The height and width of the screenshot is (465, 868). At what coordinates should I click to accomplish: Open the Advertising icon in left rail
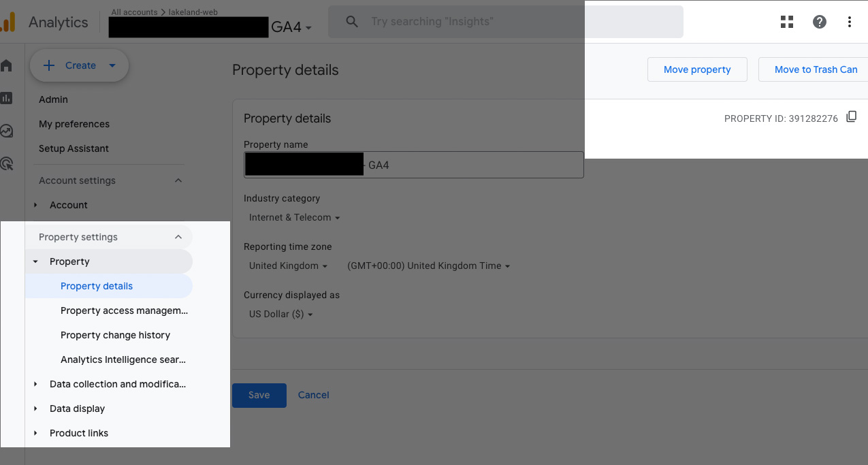pos(6,163)
